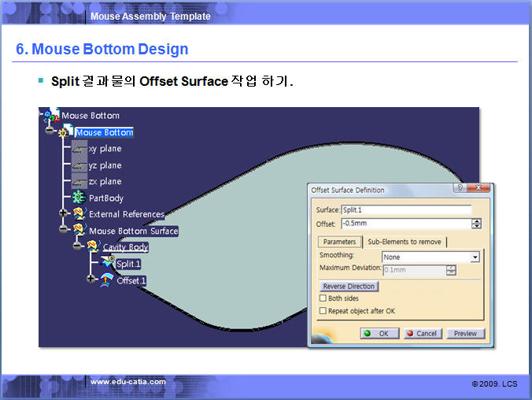
Task: Select the Split.1 feature icon
Action: 107,264
